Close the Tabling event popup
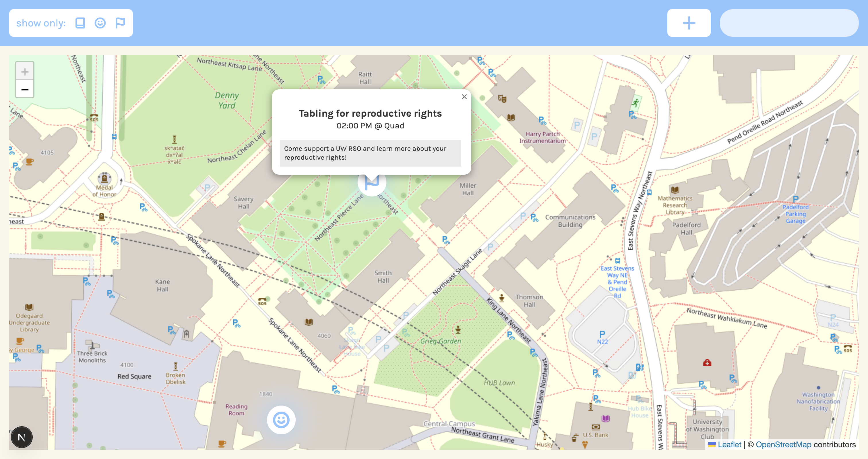The height and width of the screenshot is (459, 868). pyautogui.click(x=464, y=97)
